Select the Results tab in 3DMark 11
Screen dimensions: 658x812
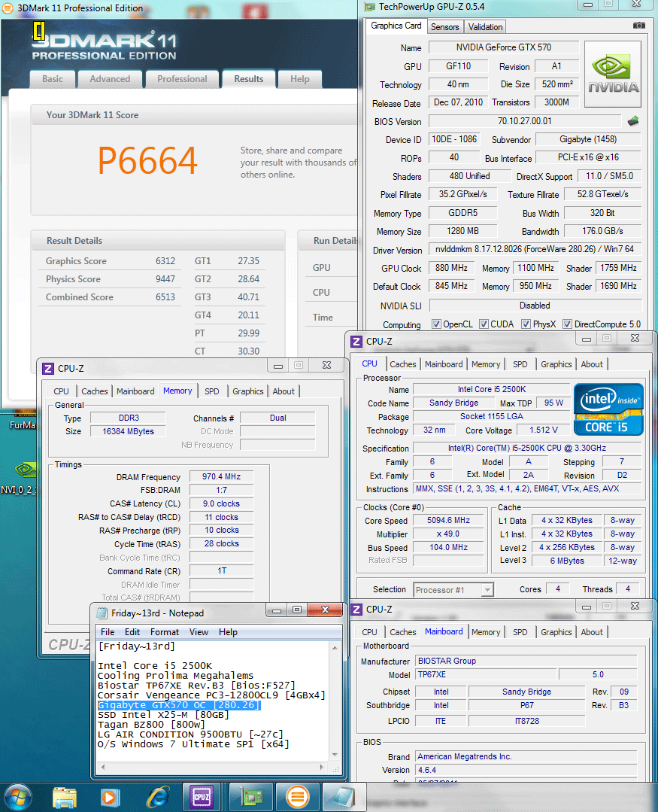[249, 79]
